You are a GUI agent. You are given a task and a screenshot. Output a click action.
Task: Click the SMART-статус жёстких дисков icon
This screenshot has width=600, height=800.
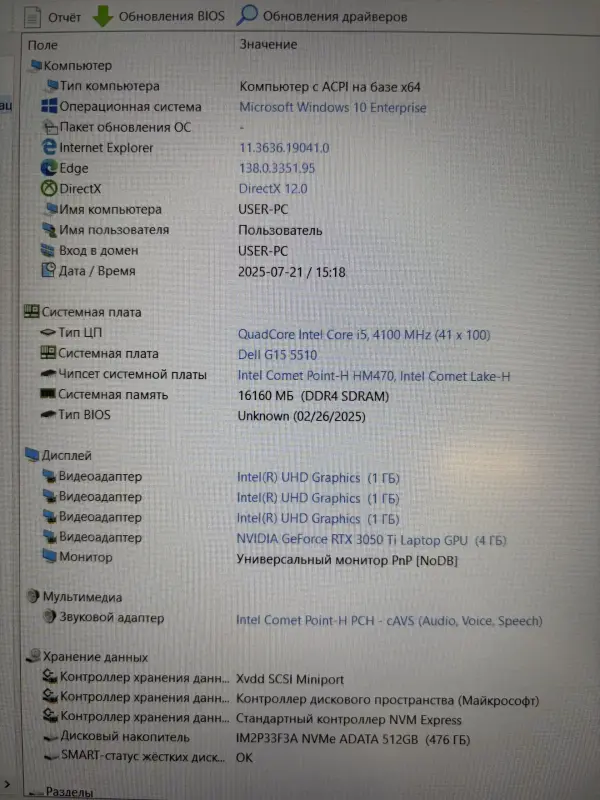[x=51, y=757]
